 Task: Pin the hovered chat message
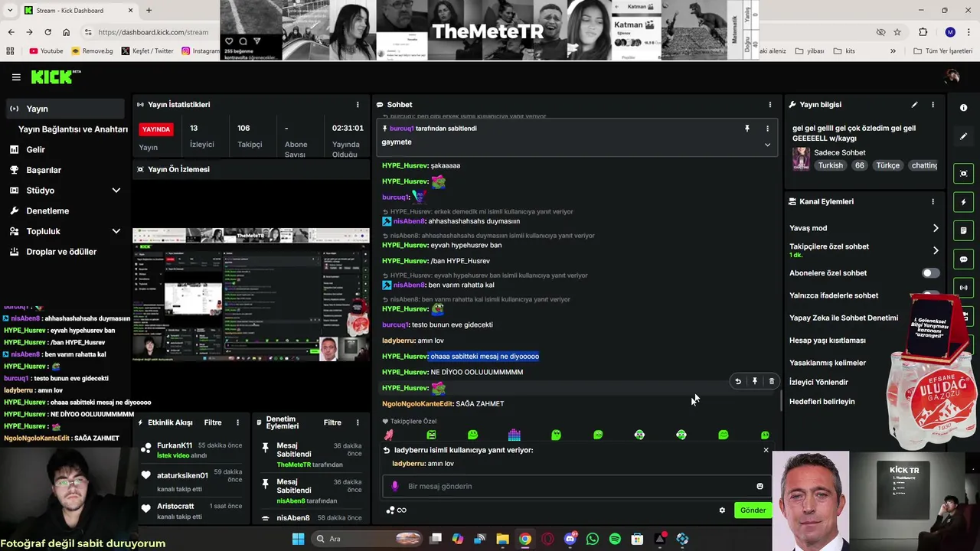point(755,381)
